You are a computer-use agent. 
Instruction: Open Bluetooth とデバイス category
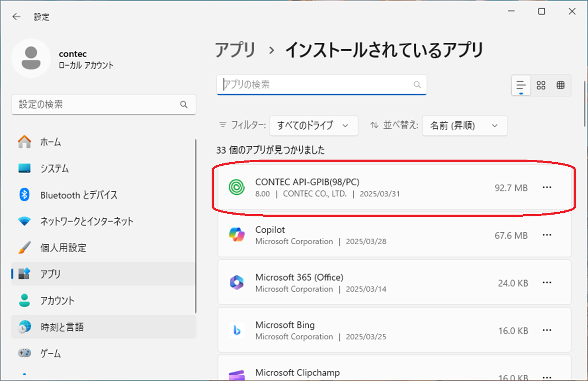(x=104, y=195)
